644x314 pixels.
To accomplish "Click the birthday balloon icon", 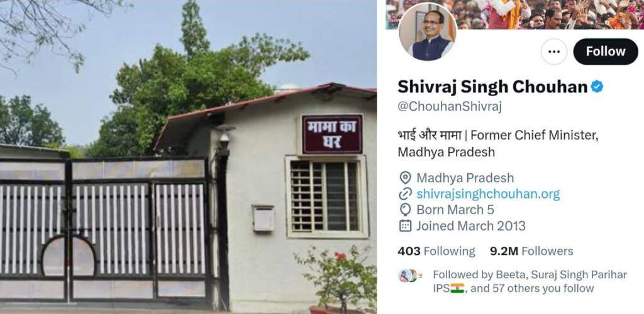I will (x=405, y=210).
